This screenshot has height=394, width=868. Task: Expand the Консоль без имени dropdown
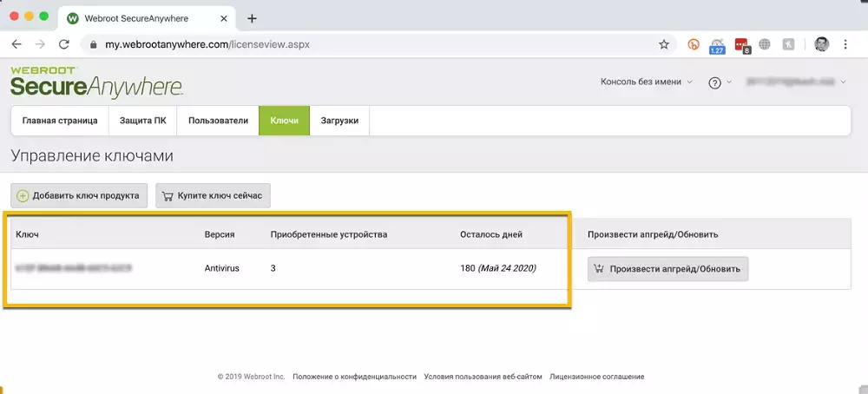tap(647, 82)
